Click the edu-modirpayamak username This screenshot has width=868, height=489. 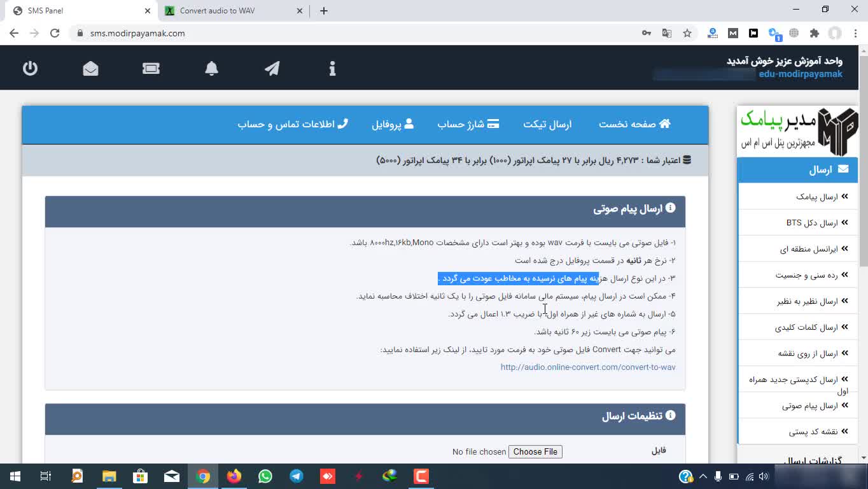801,74
